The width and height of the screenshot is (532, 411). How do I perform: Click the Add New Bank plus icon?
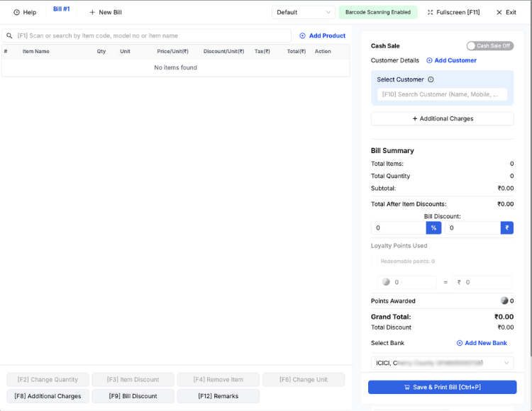pyautogui.click(x=459, y=343)
